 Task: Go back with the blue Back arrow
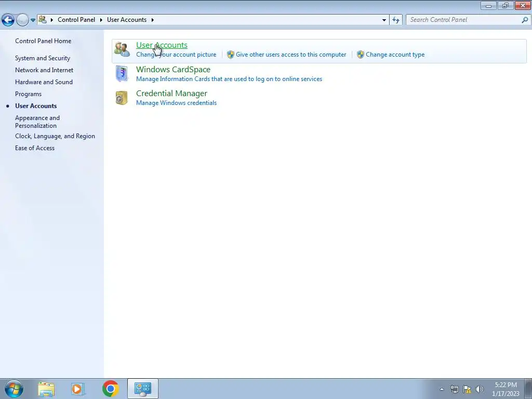point(8,20)
